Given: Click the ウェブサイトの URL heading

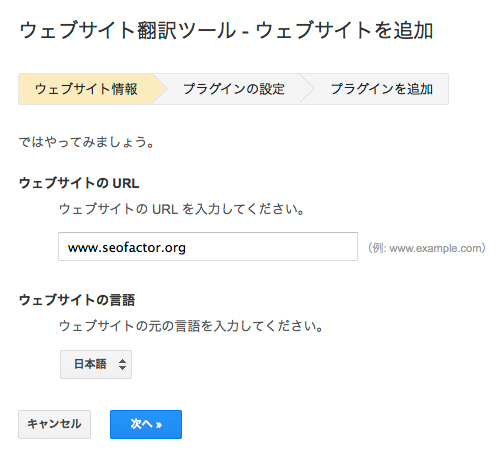Looking at the screenshot, I should [x=79, y=183].
